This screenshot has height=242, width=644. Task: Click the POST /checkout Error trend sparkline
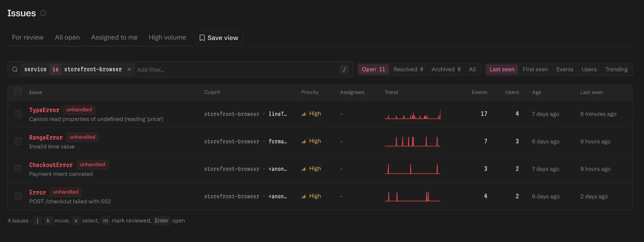point(413,196)
